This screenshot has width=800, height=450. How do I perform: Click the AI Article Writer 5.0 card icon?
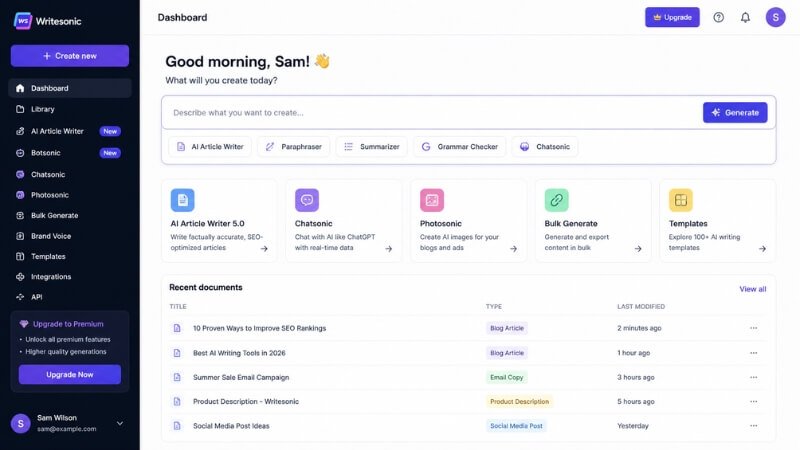182,200
